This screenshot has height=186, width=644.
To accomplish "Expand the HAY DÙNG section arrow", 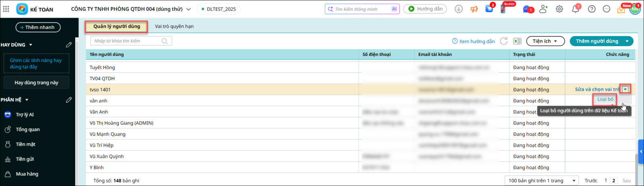I will tap(31, 45).
